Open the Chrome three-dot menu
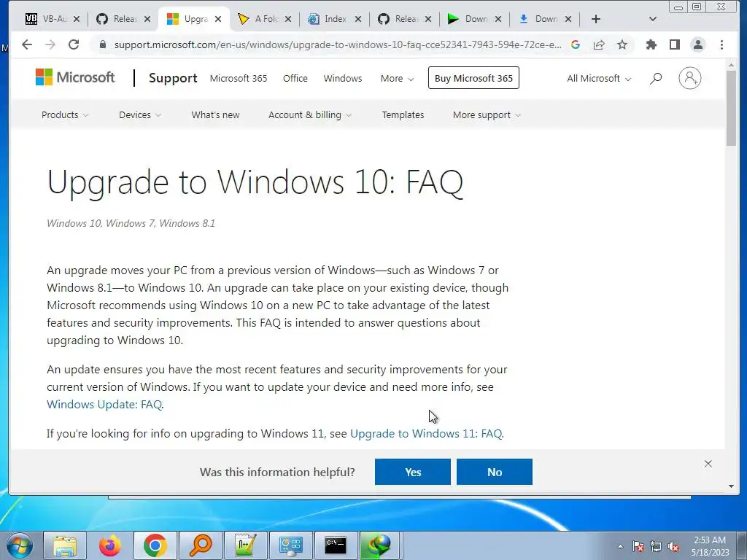This screenshot has width=747, height=560. click(x=721, y=44)
